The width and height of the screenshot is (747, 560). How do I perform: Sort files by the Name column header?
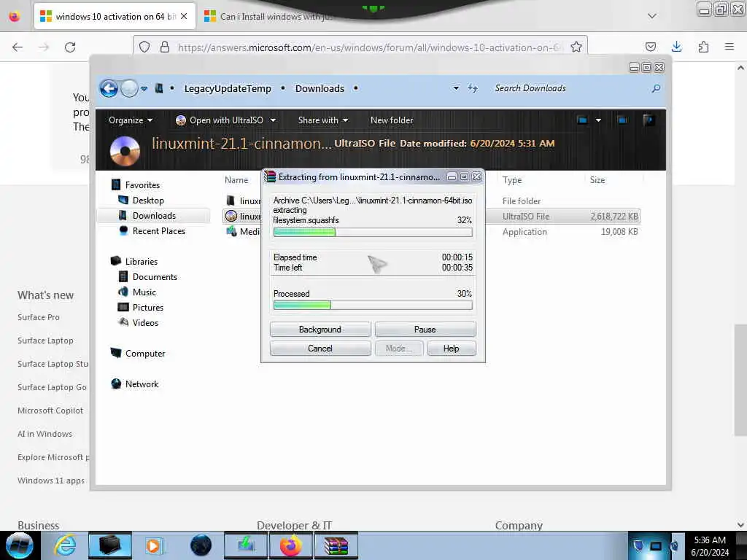point(236,180)
